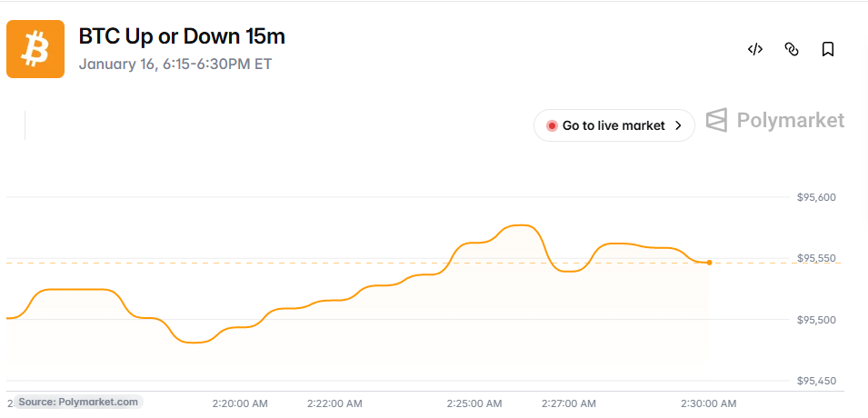Click the red live indicator dot
This screenshot has width=868, height=418.
point(552,125)
